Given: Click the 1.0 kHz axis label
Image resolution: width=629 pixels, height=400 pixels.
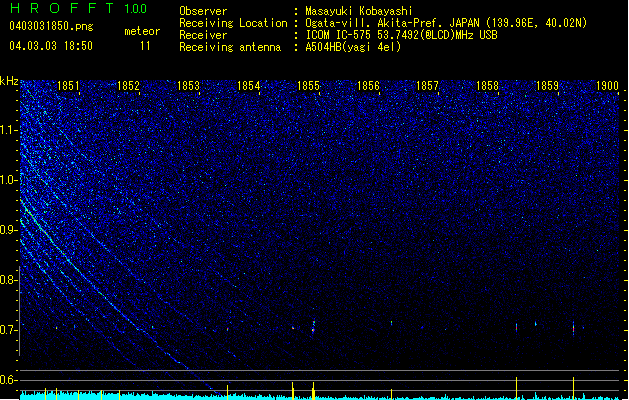Looking at the screenshot, I should tap(9, 180).
